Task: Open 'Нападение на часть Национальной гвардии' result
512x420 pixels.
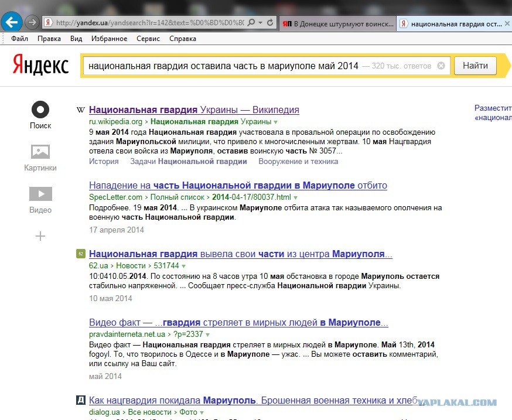Action: pos(238,186)
